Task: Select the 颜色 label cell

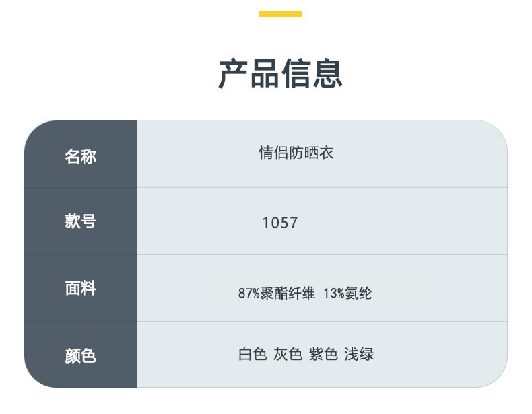Action: [x=81, y=355]
